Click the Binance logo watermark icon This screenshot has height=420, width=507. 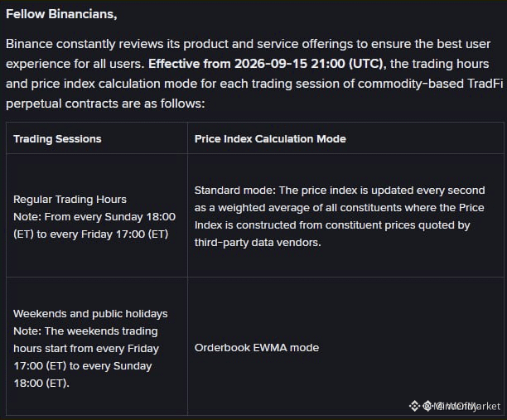pos(414,406)
